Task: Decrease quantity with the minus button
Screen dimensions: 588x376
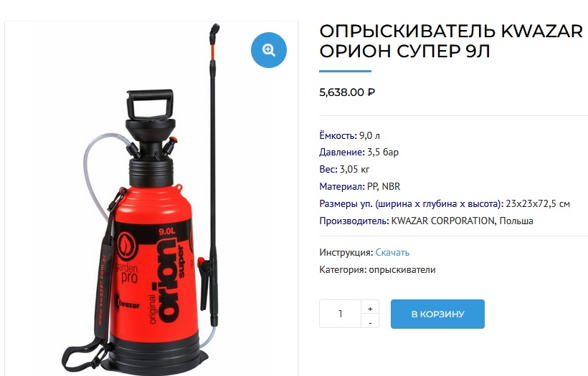Action: 370,322
